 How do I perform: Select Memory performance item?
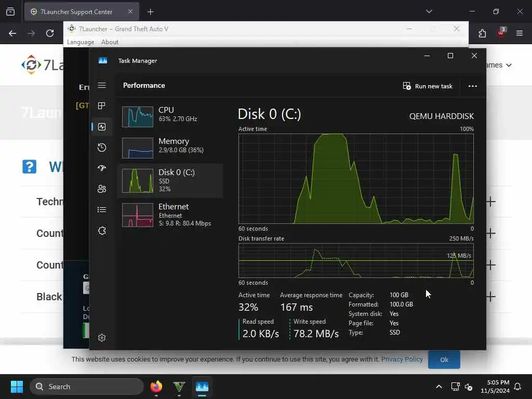[x=170, y=147]
